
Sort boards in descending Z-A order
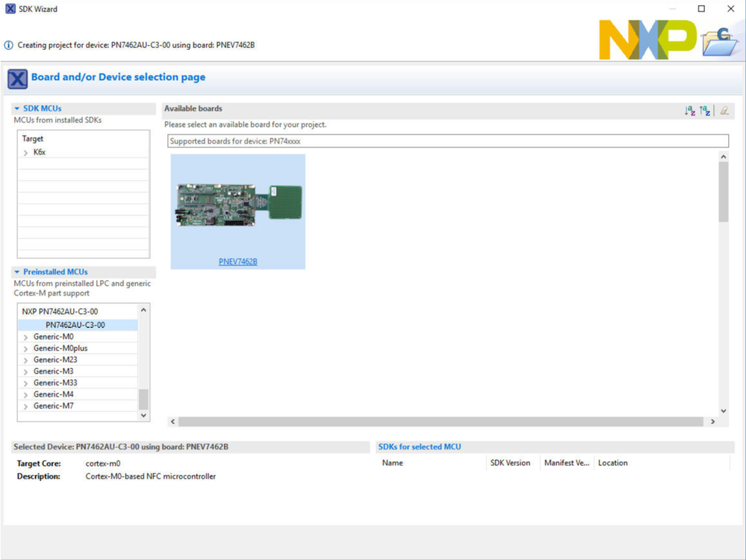pos(705,111)
